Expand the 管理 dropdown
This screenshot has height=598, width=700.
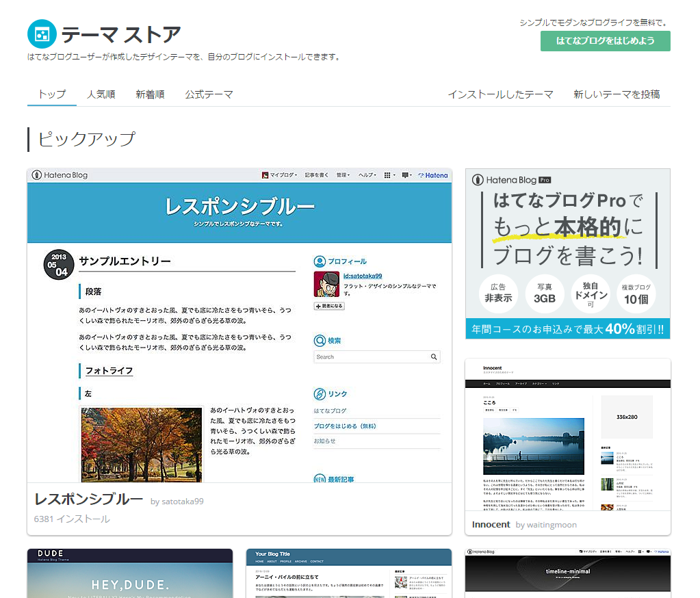coord(342,176)
